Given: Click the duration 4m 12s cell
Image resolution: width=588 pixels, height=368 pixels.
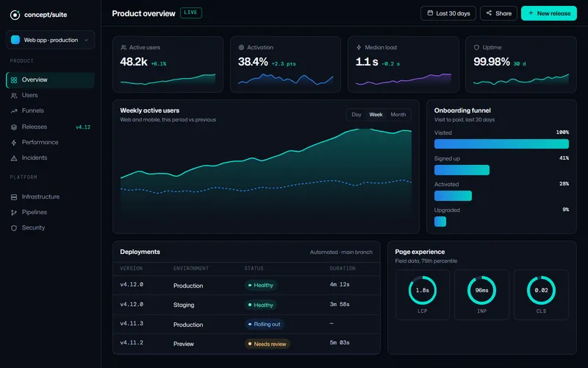Looking at the screenshot, I should [340, 285].
